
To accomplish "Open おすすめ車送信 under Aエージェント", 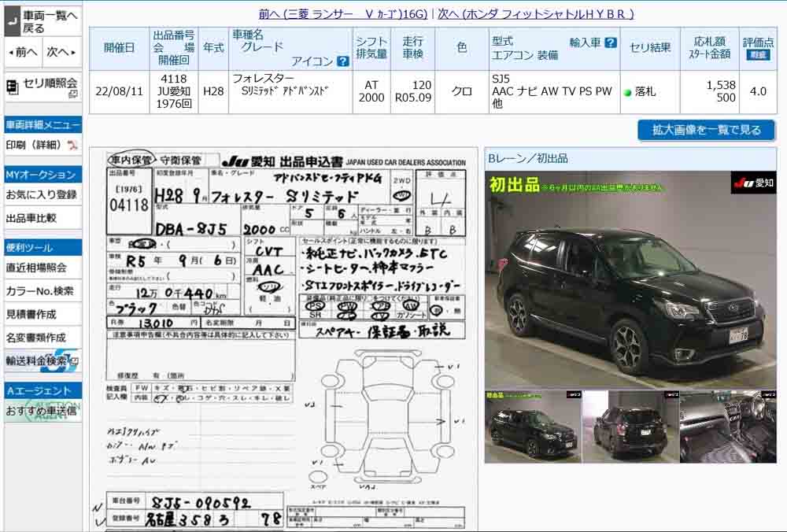I will [x=42, y=411].
